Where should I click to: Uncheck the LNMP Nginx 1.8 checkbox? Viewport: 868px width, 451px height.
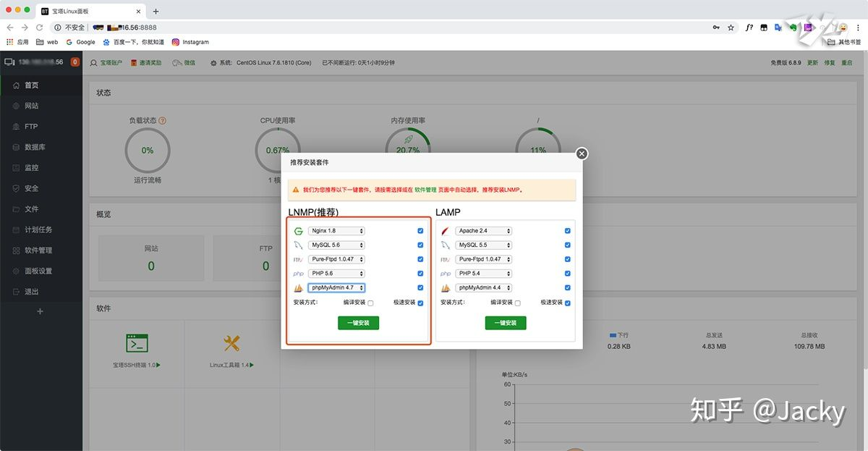tap(420, 231)
